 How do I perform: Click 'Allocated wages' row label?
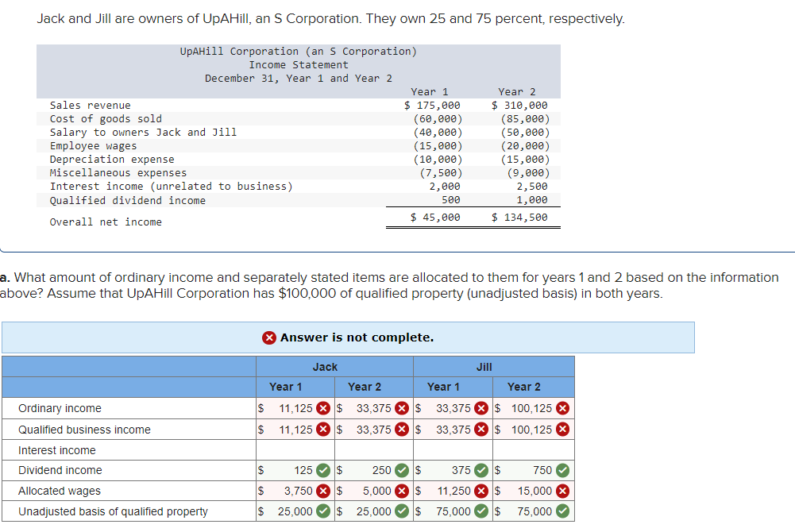click(60, 491)
